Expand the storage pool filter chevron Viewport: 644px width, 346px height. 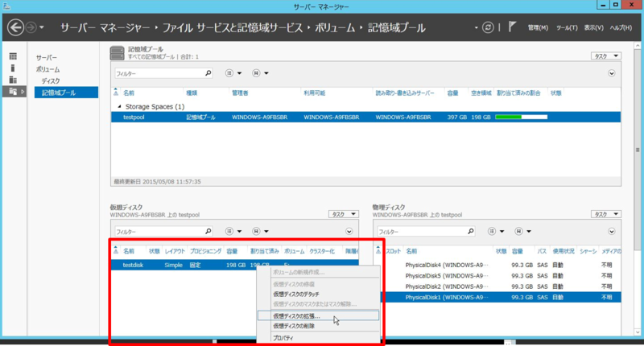pos(612,73)
